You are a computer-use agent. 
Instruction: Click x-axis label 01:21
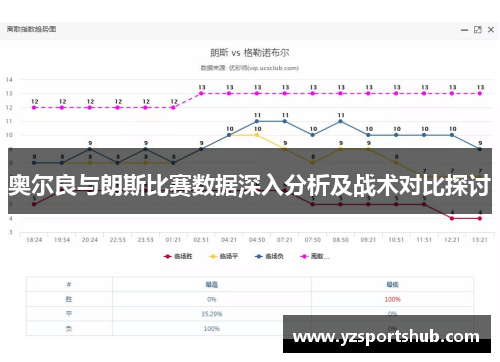coord(173,240)
